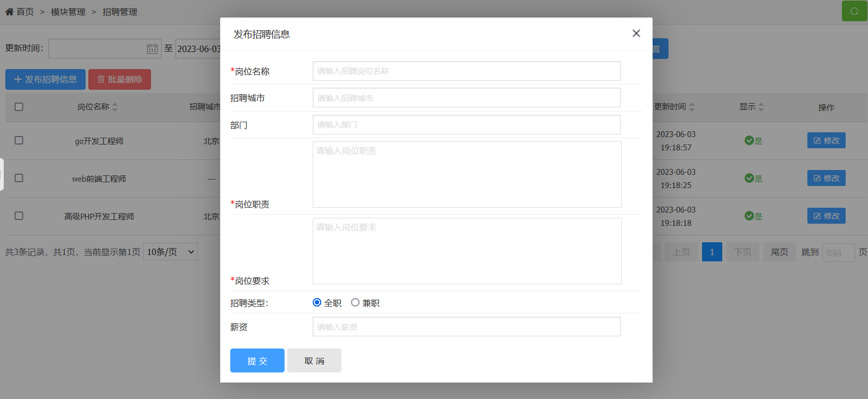Open the calendar icon in 更新时间 field
868x399 pixels.
point(152,49)
